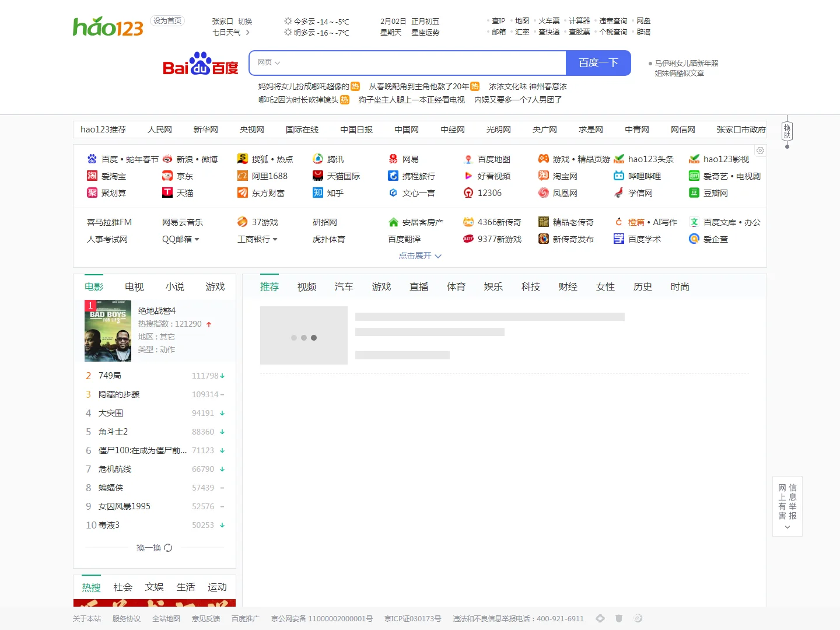Screen dimensions: 840x630
Task: Open the 百度学术 icon link
Action: click(x=619, y=239)
